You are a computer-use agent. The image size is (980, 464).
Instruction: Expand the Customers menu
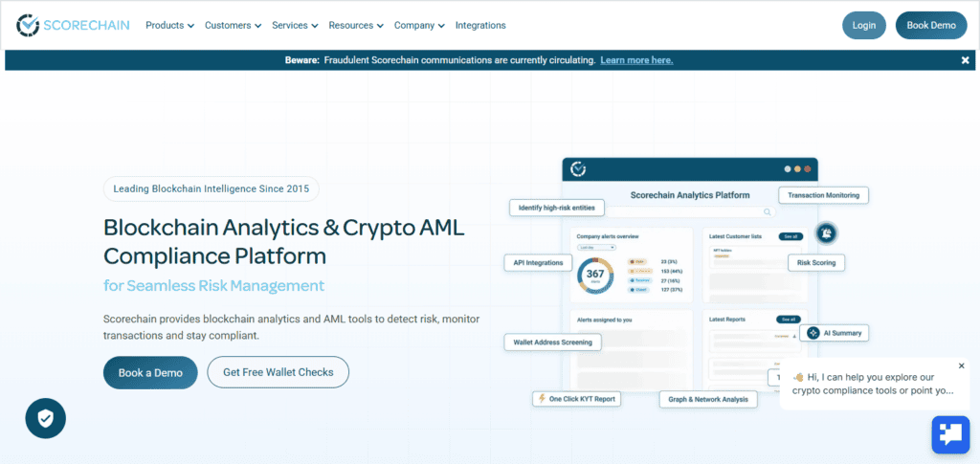(x=233, y=26)
